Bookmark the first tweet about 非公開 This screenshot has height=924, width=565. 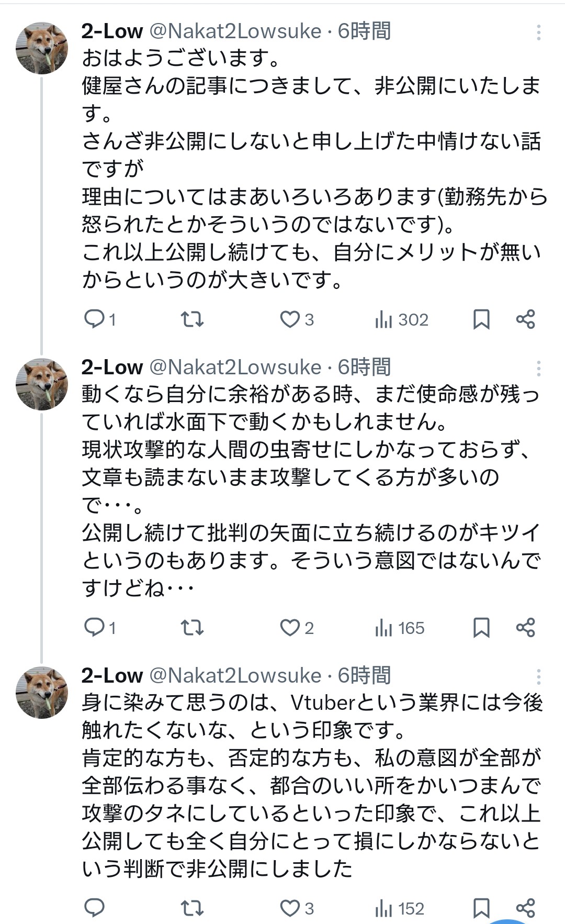[x=481, y=319]
